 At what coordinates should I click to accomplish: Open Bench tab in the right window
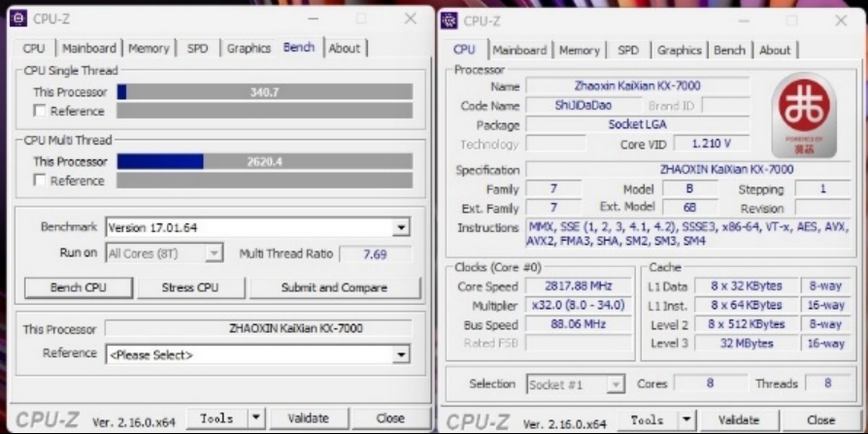pyautogui.click(x=729, y=50)
